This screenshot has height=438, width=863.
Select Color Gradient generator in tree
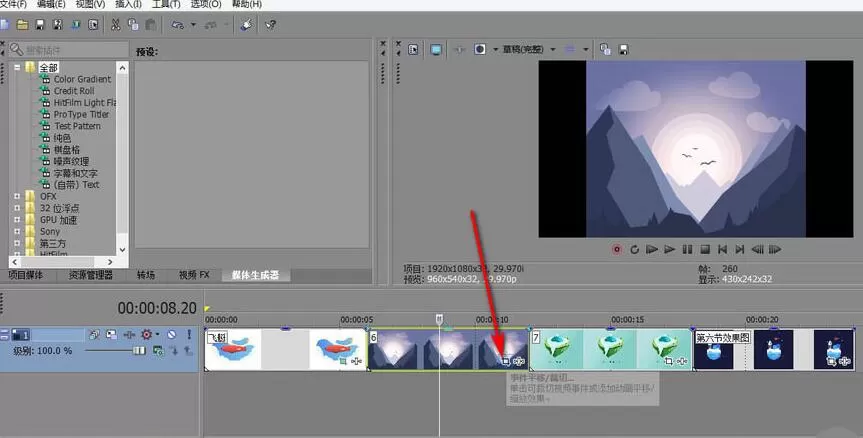click(x=82, y=79)
